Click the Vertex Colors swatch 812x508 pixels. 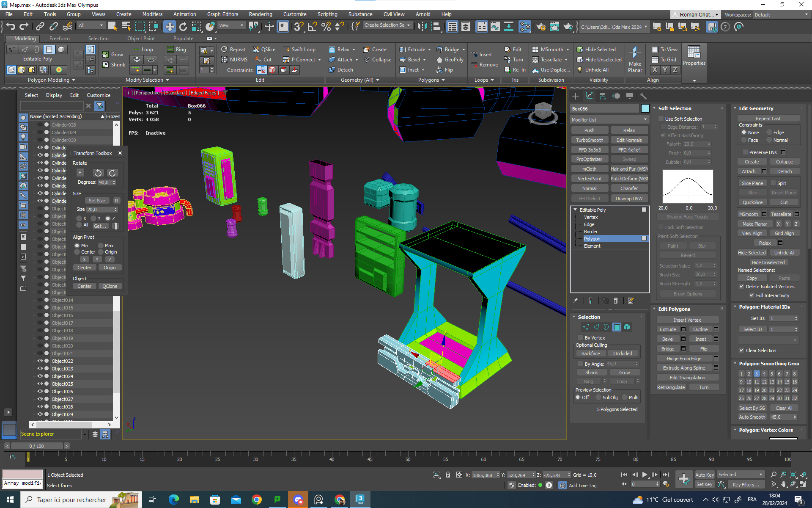coord(783,438)
